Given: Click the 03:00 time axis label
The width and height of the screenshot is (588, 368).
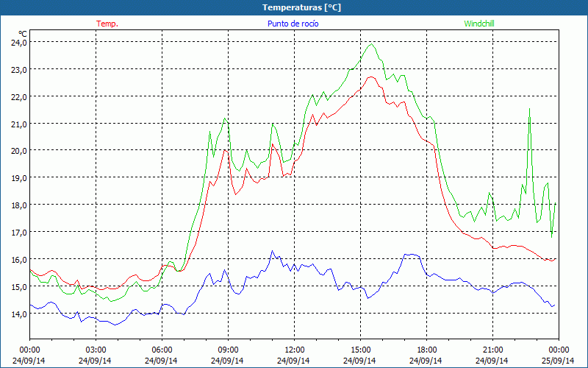Looking at the screenshot, I should coord(96,350).
